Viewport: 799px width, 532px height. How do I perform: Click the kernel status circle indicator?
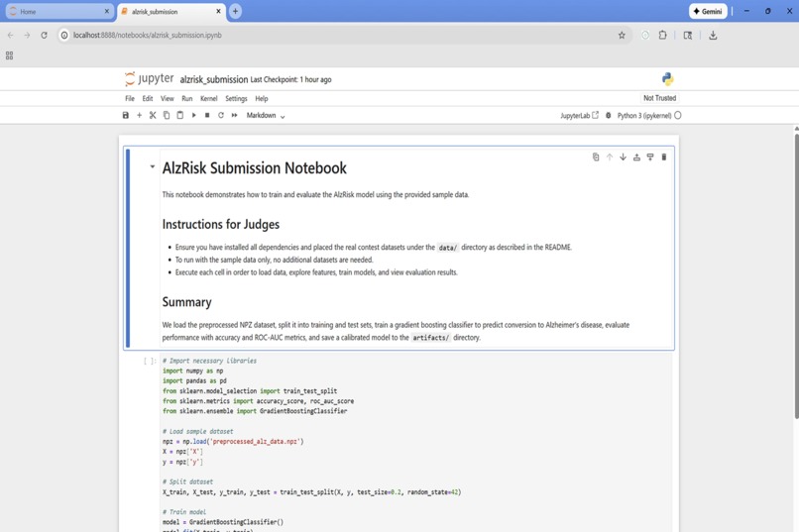point(678,116)
